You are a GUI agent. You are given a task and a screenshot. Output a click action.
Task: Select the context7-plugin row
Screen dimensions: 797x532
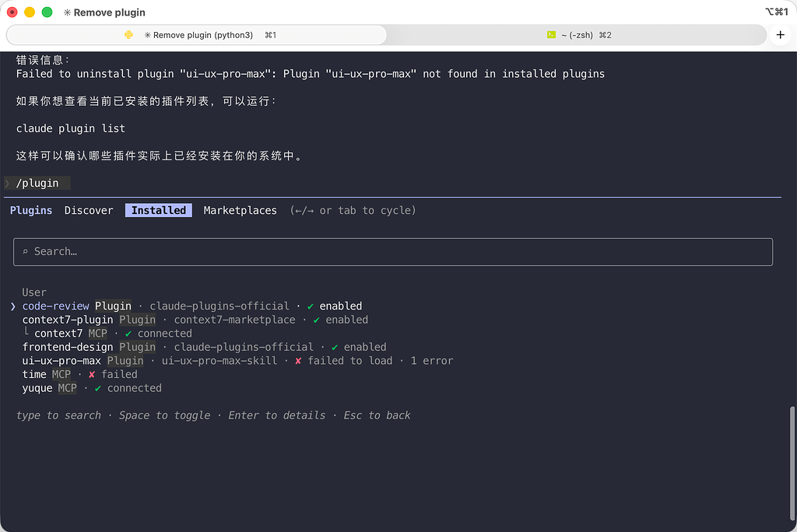195,320
